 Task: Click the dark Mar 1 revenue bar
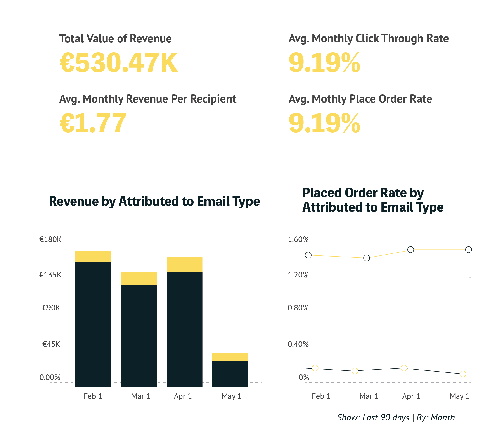pos(139,335)
